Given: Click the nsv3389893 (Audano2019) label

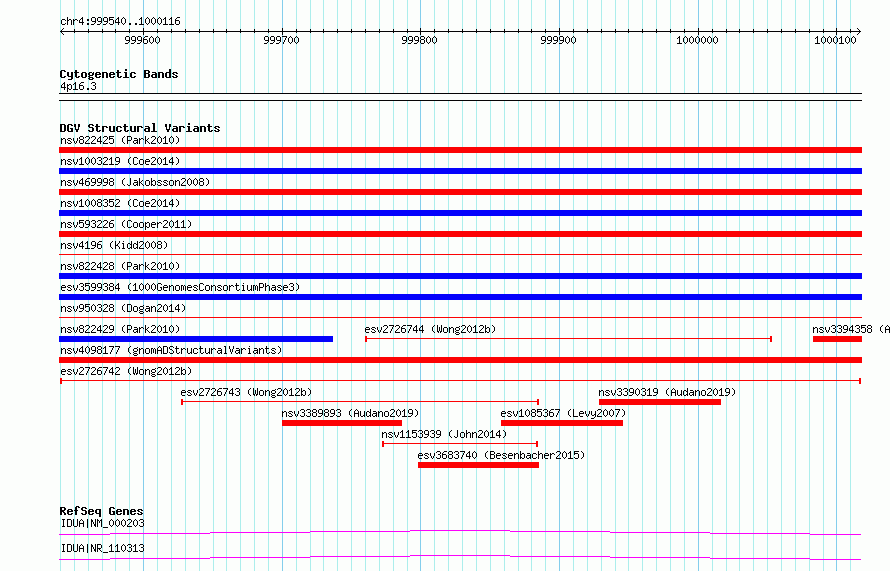Looking at the screenshot, I should coord(350,413).
